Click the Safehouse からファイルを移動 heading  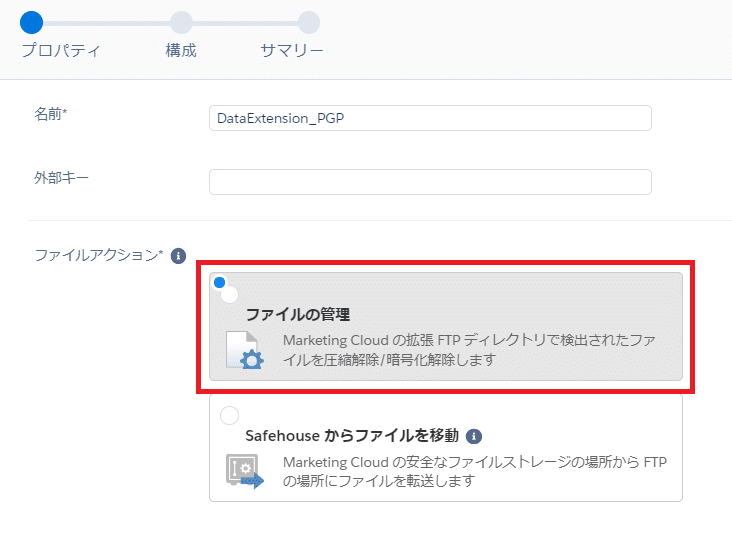352,436
